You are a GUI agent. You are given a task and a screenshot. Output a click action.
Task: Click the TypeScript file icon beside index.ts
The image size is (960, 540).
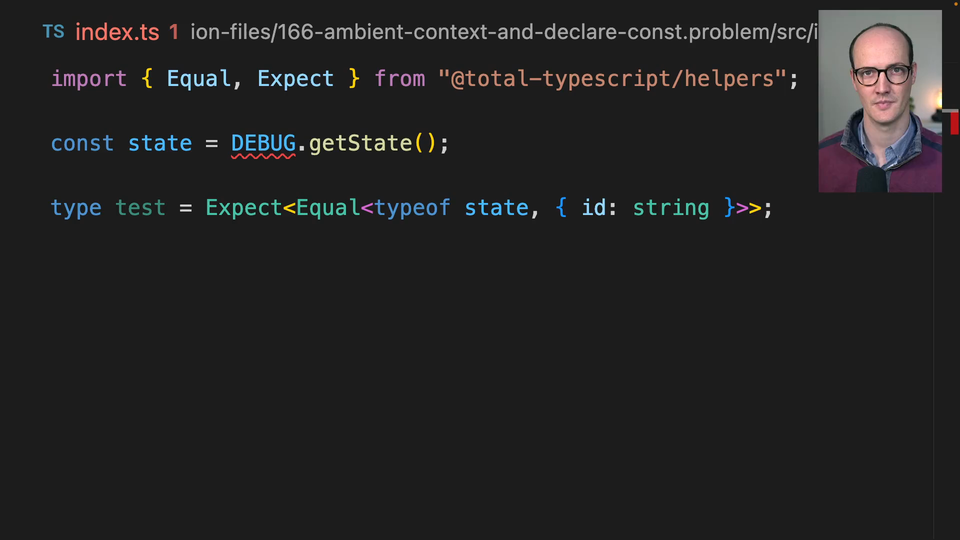(53, 31)
